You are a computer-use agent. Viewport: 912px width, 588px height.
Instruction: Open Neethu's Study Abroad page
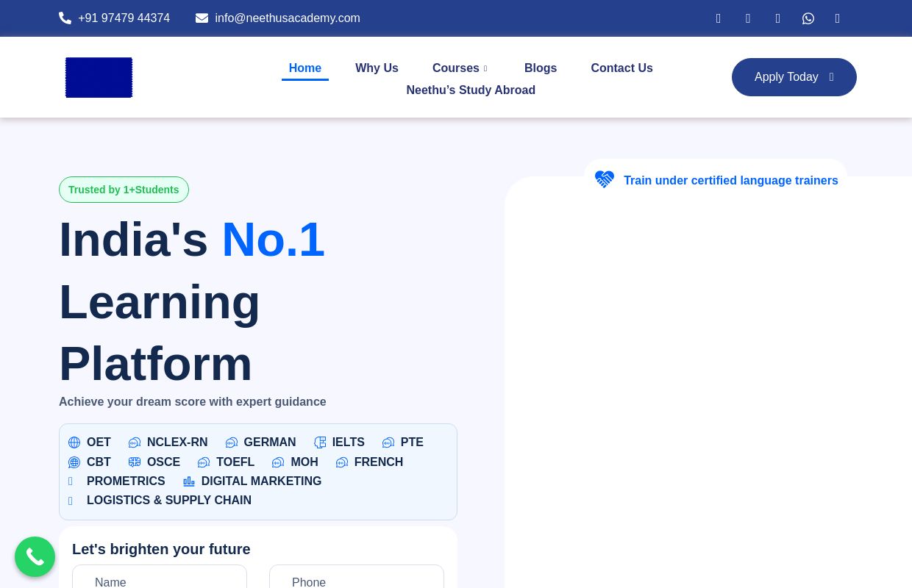pos(471,90)
